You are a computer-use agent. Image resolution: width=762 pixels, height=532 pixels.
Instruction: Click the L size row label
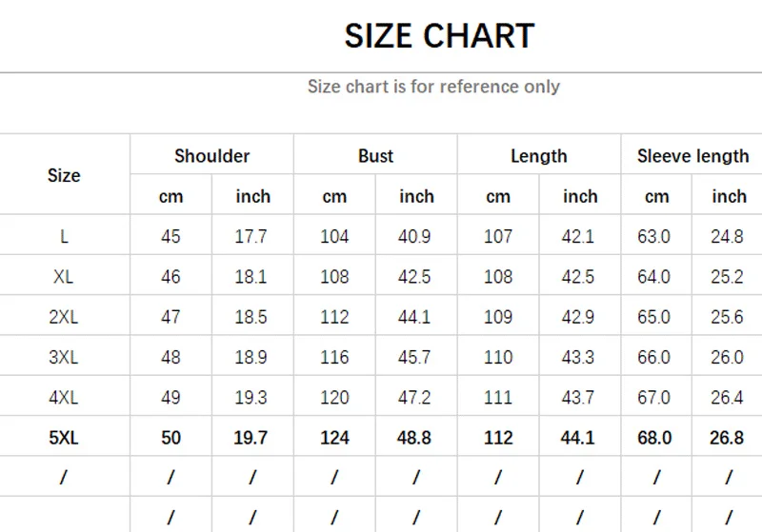point(64,237)
